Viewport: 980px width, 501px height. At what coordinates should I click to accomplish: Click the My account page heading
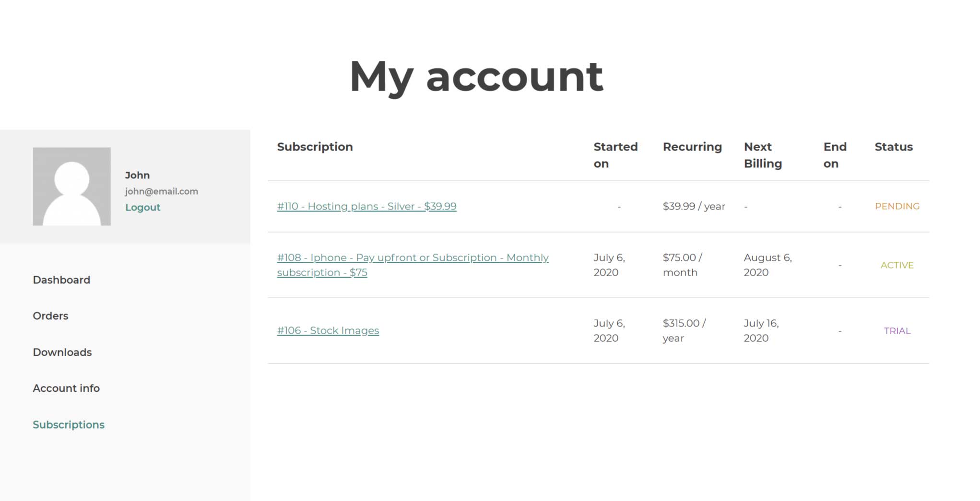coord(476,77)
